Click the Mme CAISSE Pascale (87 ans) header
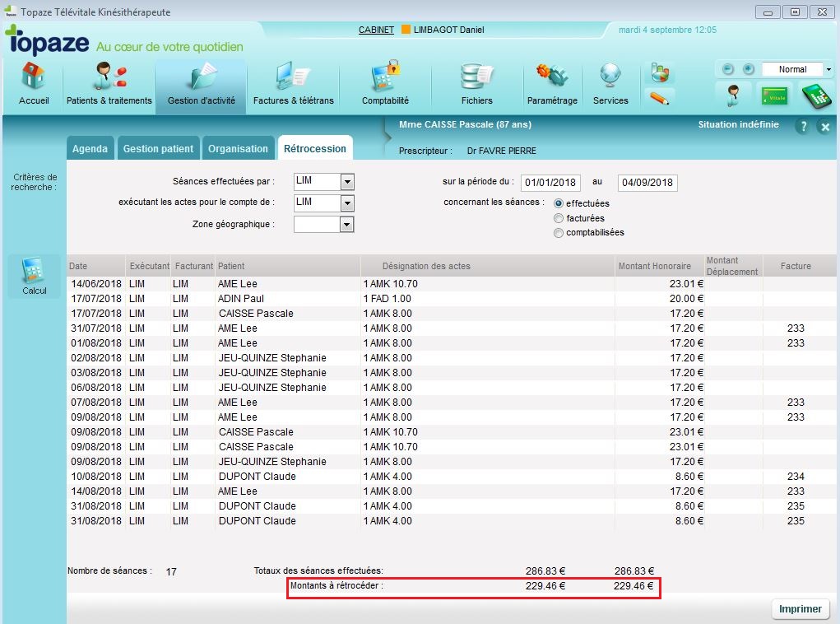840x624 pixels. (x=465, y=124)
